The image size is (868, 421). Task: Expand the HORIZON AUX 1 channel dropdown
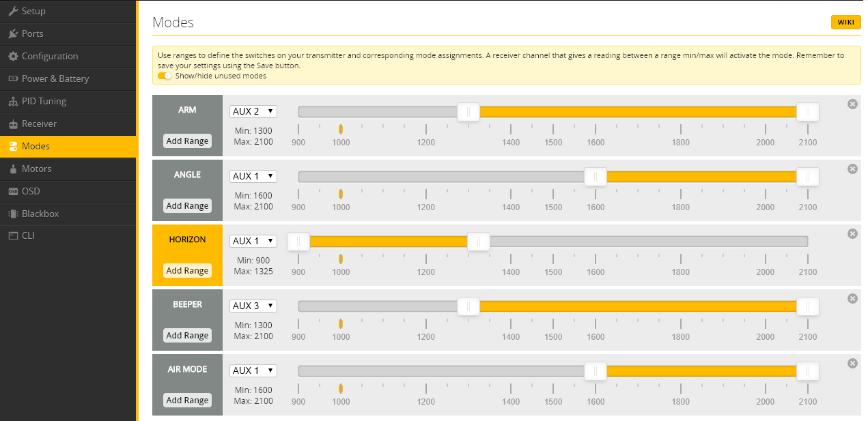pyautogui.click(x=253, y=241)
